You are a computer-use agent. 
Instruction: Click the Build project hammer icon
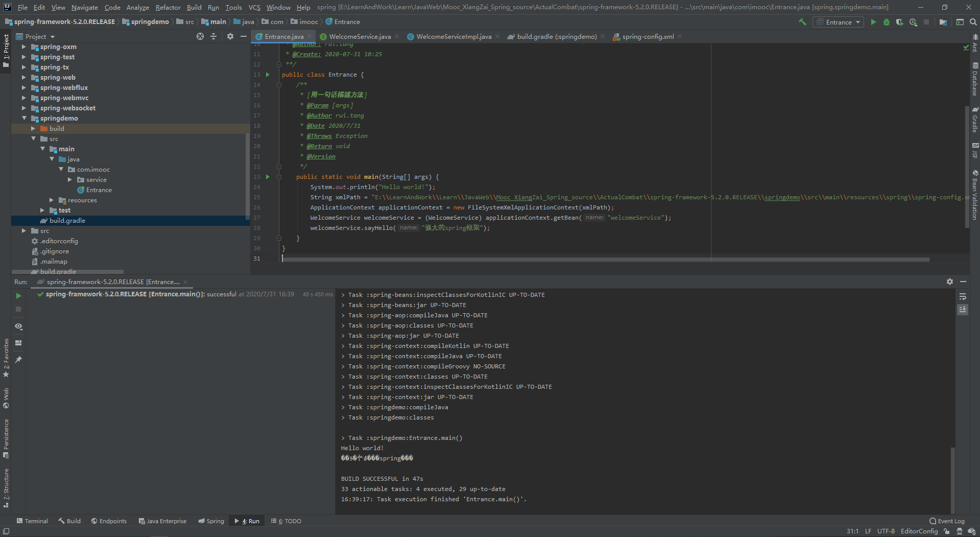pyautogui.click(x=802, y=22)
